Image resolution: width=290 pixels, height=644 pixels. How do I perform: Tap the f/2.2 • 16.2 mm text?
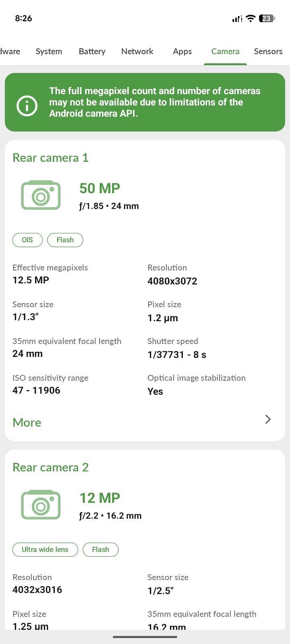tap(110, 516)
